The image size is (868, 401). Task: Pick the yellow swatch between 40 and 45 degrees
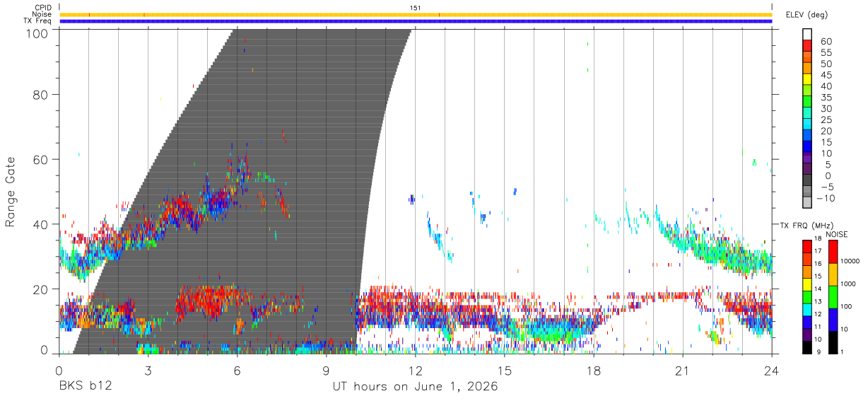(x=807, y=79)
